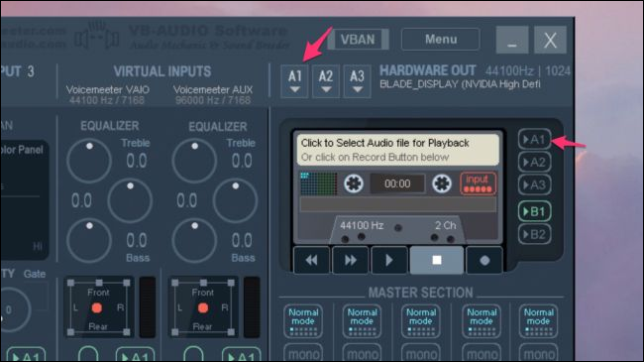
Task: Toggle third Normal mode button in Master Section
Action: point(421,321)
